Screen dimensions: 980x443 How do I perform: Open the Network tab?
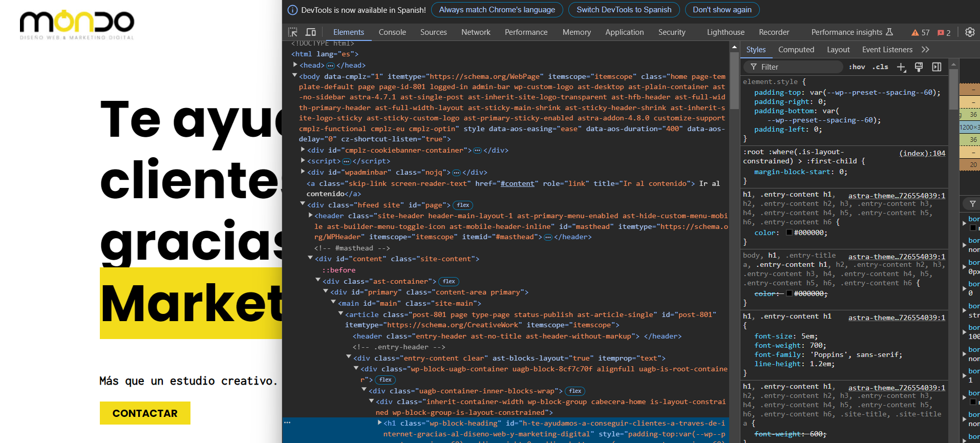coord(476,32)
